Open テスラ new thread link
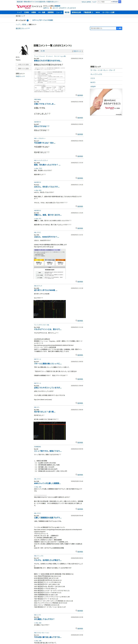The width and height of the screenshot is (138, 644). pyautogui.click(x=93, y=78)
